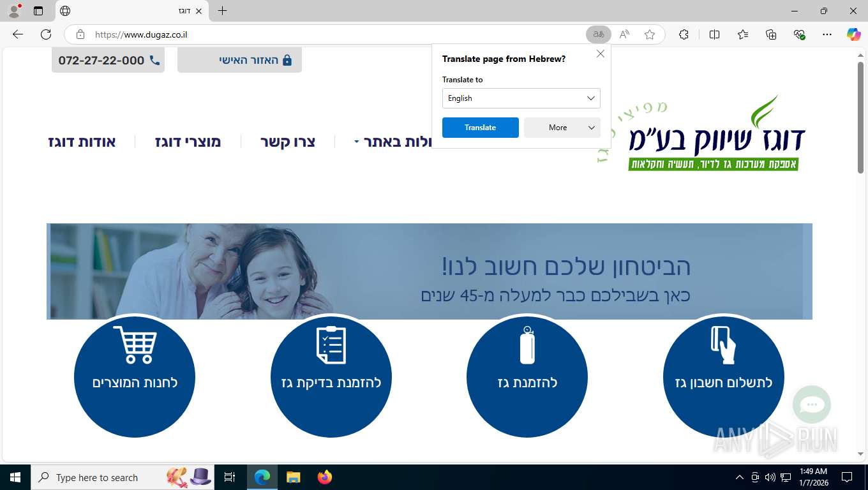
Task: Open Tab actions menu icon
Action: point(38,11)
